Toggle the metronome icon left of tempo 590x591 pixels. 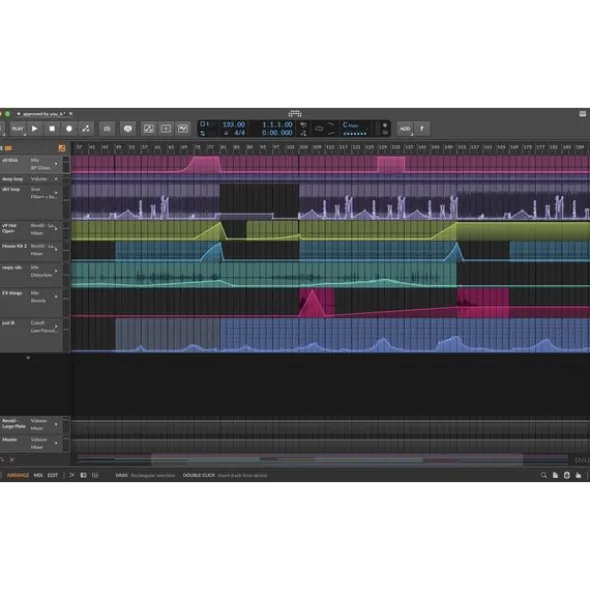[203, 124]
